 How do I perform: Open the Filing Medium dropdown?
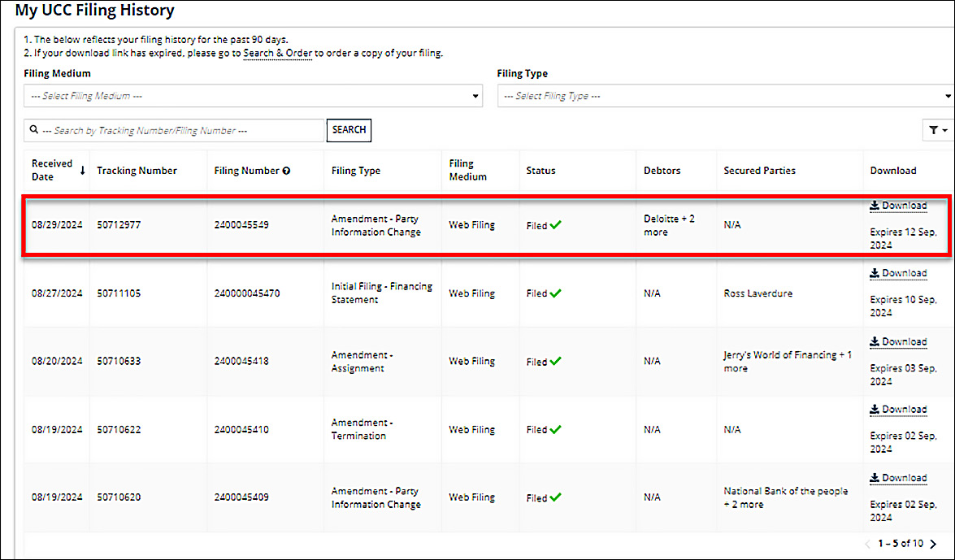click(x=253, y=96)
